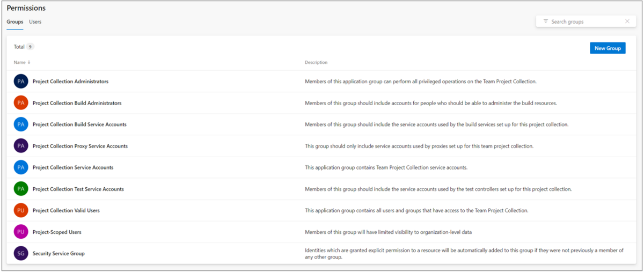Screen dimensions: 644x272
Task: Click the Total count badge showing 9
Action: pos(31,47)
